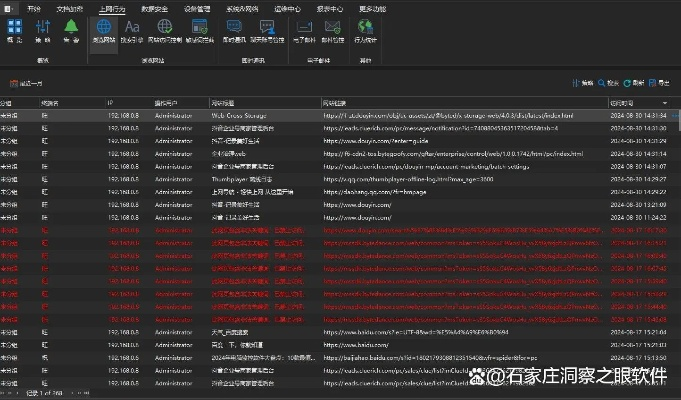Screen dimensions: 681x400
Task: Open the application menu dropdown top-left
Action: tap(9, 8)
